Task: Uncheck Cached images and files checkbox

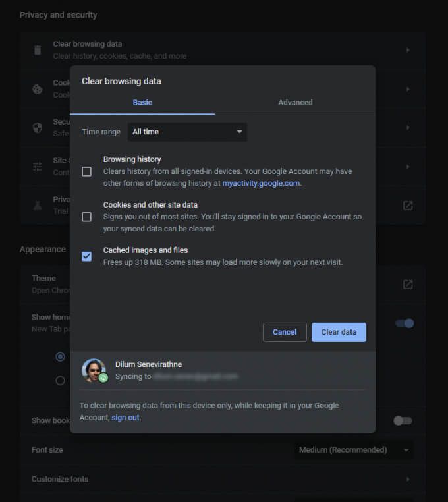Action: click(86, 256)
